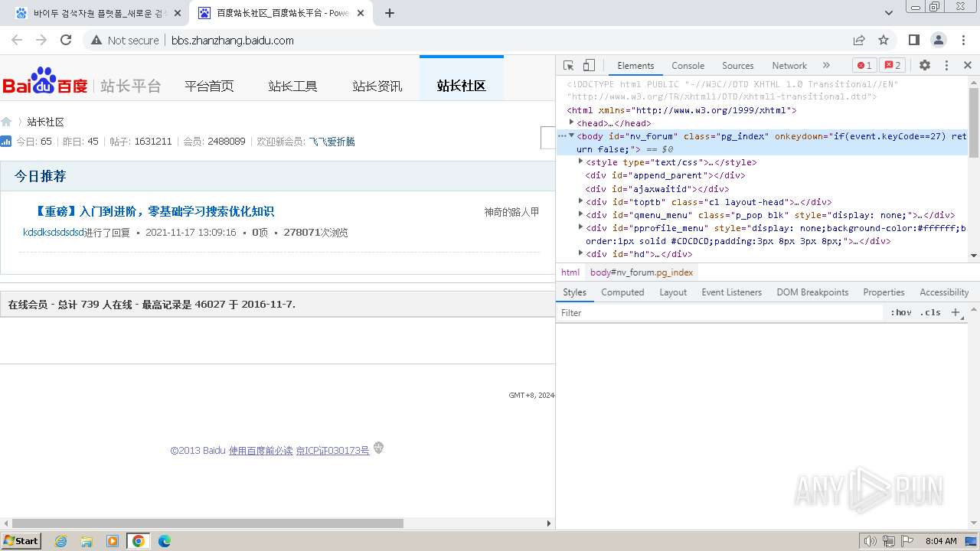Click the Windows Start button
The height and width of the screenshot is (551, 980).
(21, 540)
